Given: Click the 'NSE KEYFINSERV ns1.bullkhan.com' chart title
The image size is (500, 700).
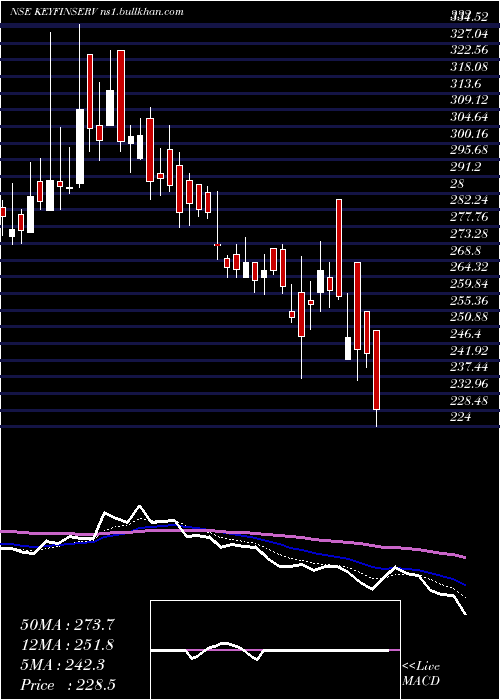Looking at the screenshot, I should coord(97,12).
